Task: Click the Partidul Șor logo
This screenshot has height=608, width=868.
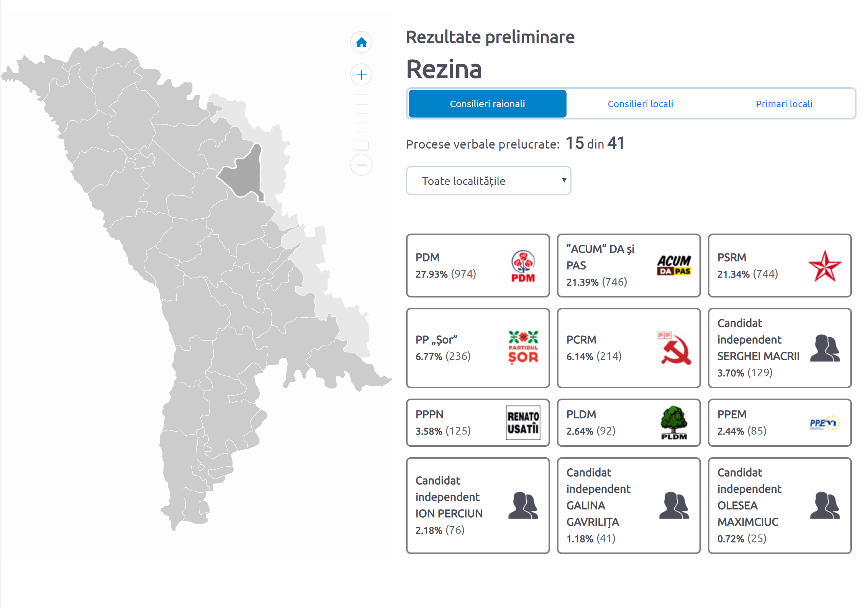Action: 523,348
